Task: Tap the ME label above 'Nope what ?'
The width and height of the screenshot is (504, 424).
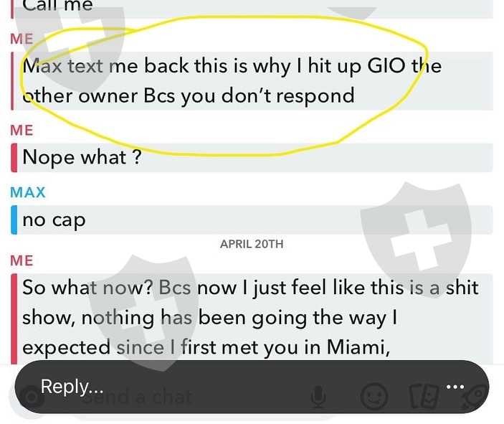Action: pyautogui.click(x=22, y=131)
